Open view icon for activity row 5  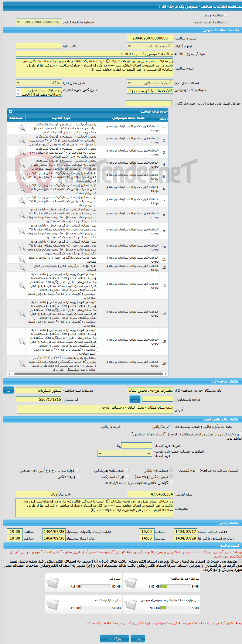pos(21,176)
